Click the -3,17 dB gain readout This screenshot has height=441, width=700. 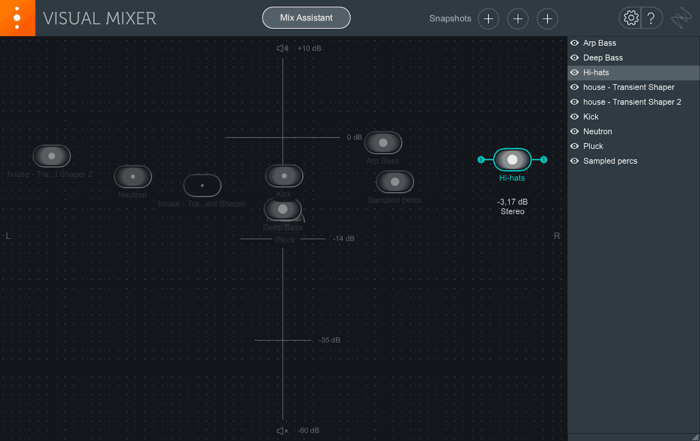coord(512,202)
